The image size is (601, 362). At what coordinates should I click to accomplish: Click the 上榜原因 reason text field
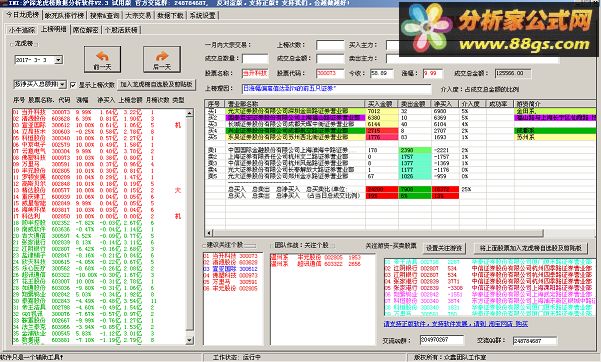[x=337, y=88]
